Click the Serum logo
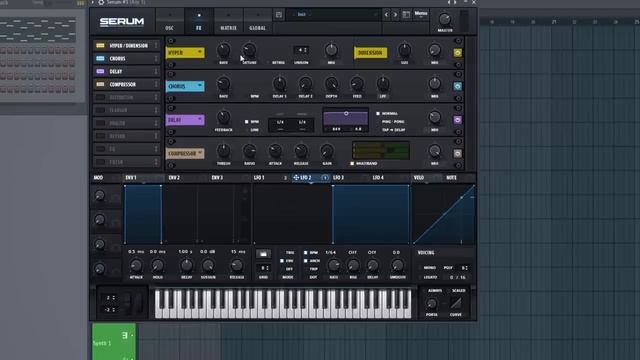 122,22
